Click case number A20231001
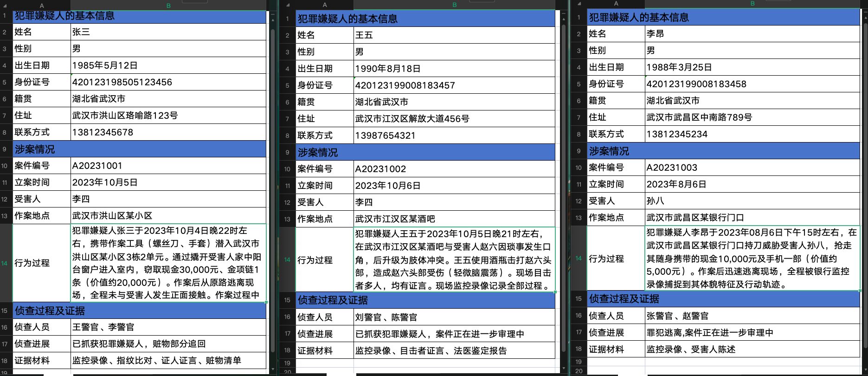The width and height of the screenshot is (868, 376). [168, 166]
